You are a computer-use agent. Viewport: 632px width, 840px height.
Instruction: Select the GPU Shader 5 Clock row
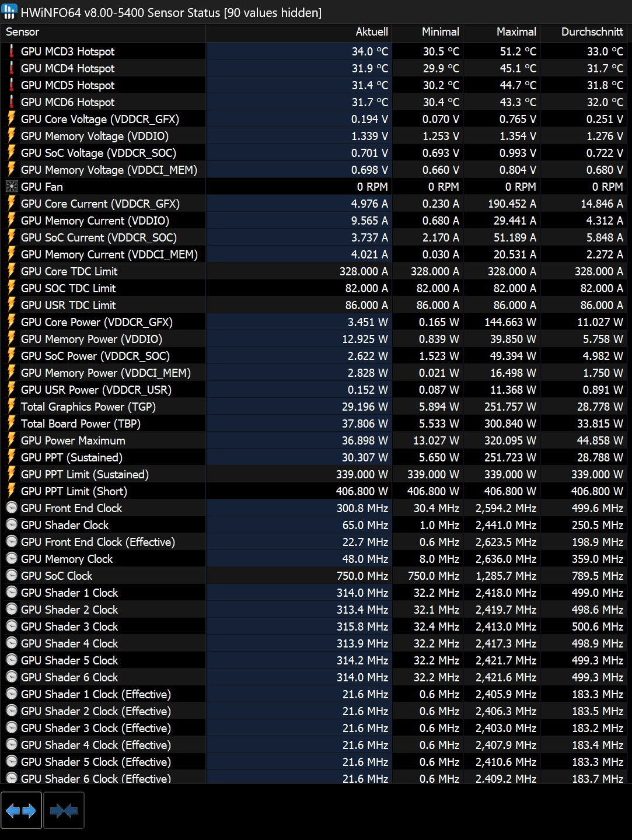(314, 660)
